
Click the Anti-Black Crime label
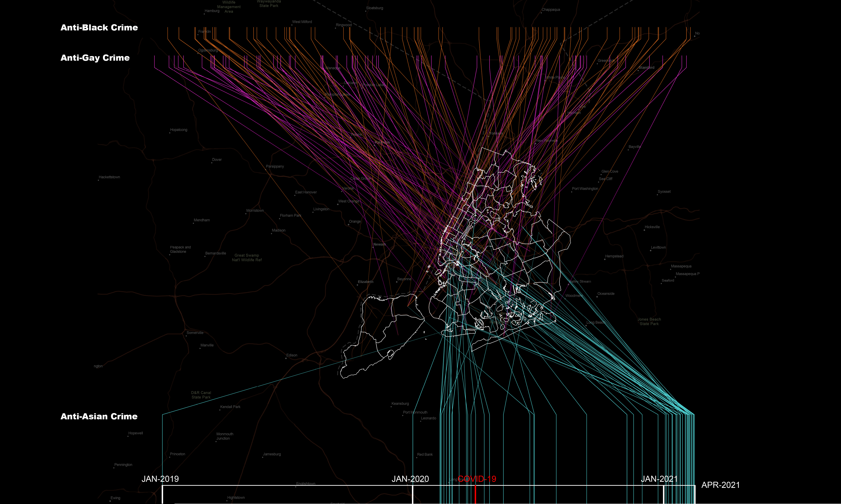point(99,27)
